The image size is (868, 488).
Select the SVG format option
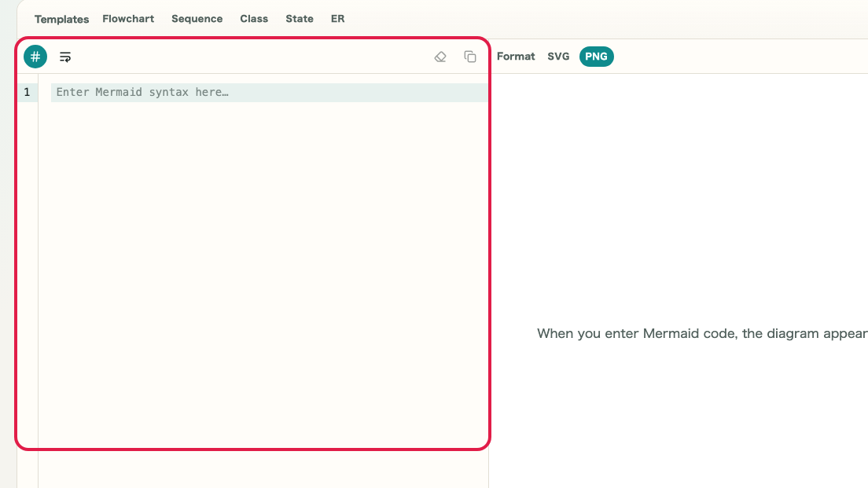click(558, 57)
